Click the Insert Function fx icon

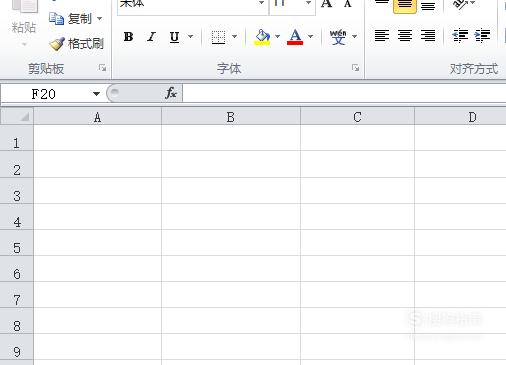pyautogui.click(x=171, y=93)
